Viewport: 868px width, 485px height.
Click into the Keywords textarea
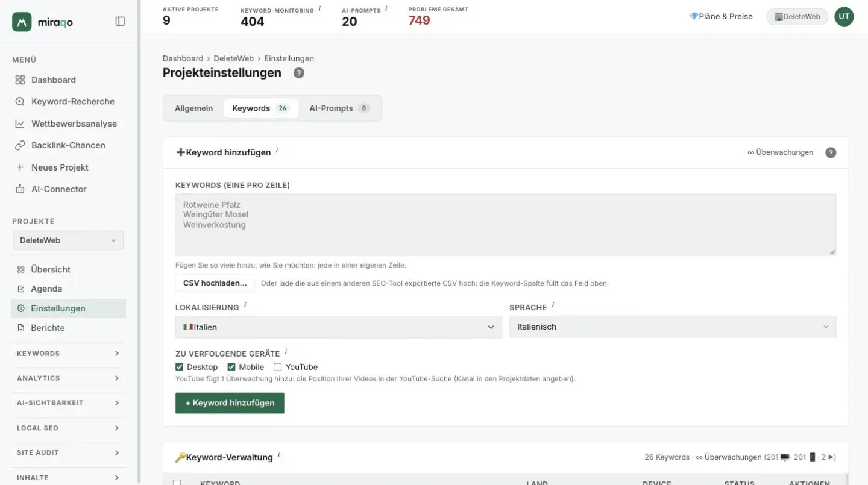506,225
